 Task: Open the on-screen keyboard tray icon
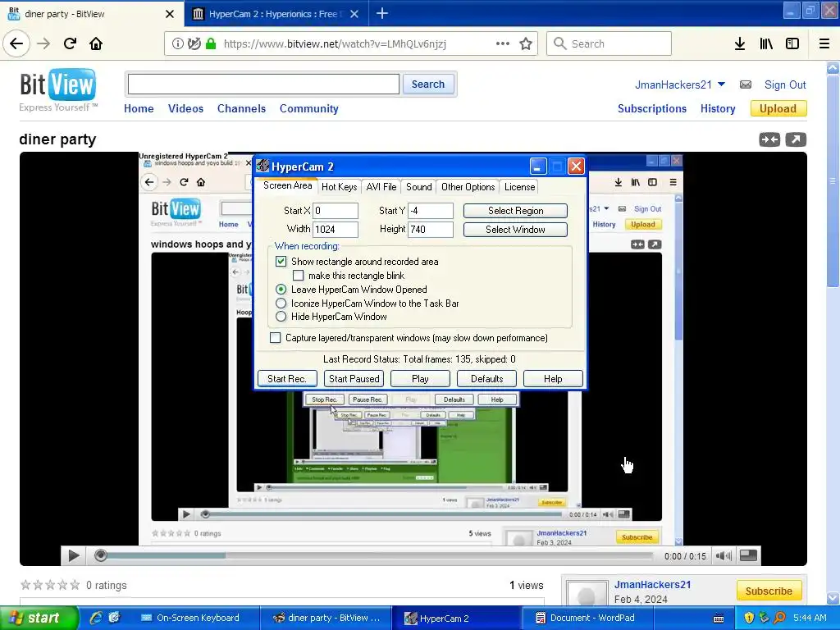(x=719, y=619)
